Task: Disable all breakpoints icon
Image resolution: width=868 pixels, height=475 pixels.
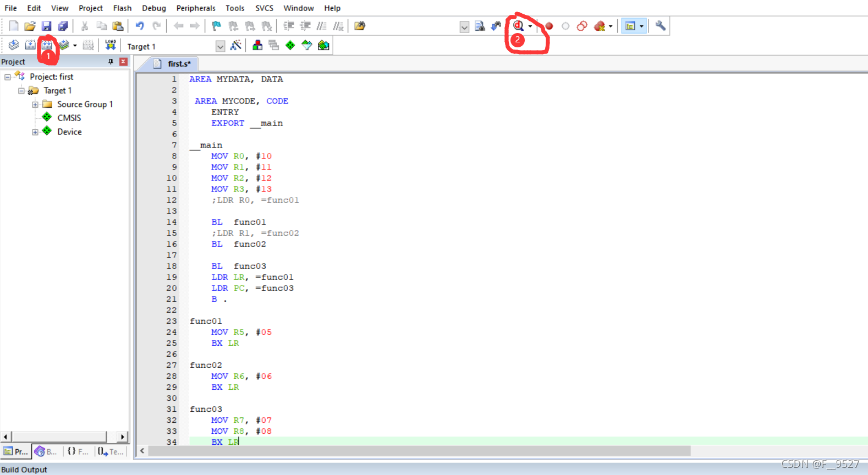Action: (x=582, y=26)
